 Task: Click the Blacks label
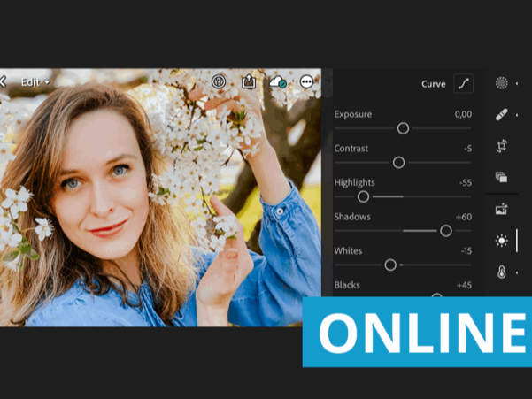(347, 285)
